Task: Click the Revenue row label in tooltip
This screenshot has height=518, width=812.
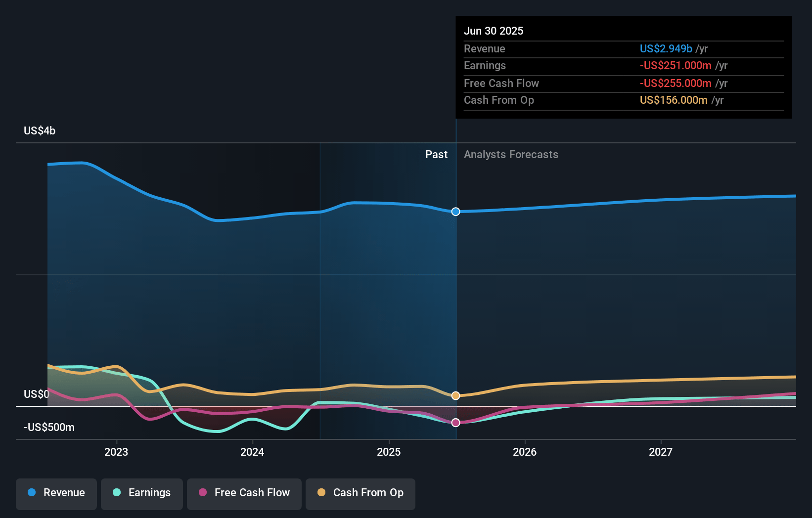Action: [485, 48]
